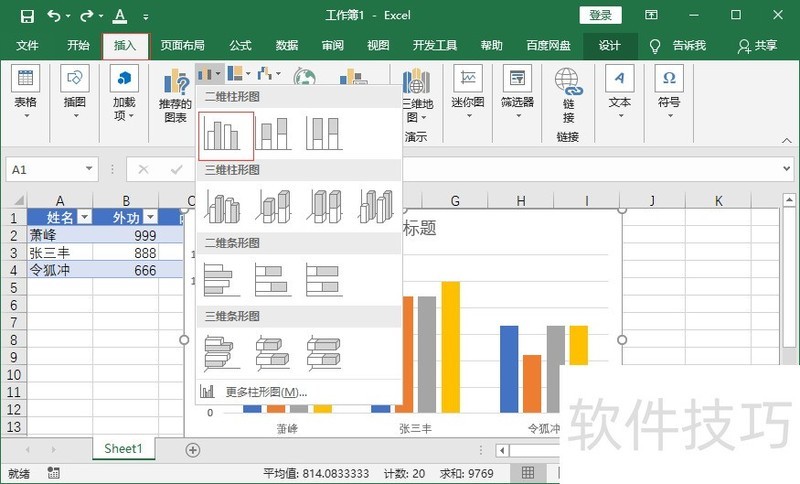Click horizontal scrollbar left arrow

point(502,450)
